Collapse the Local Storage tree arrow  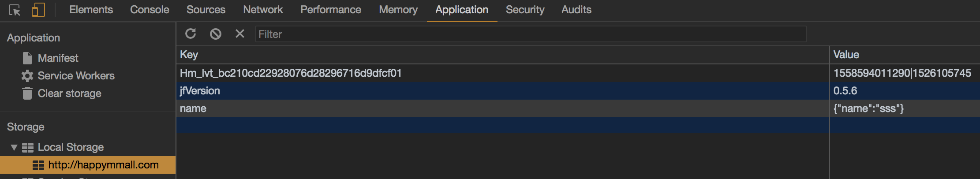[14, 147]
